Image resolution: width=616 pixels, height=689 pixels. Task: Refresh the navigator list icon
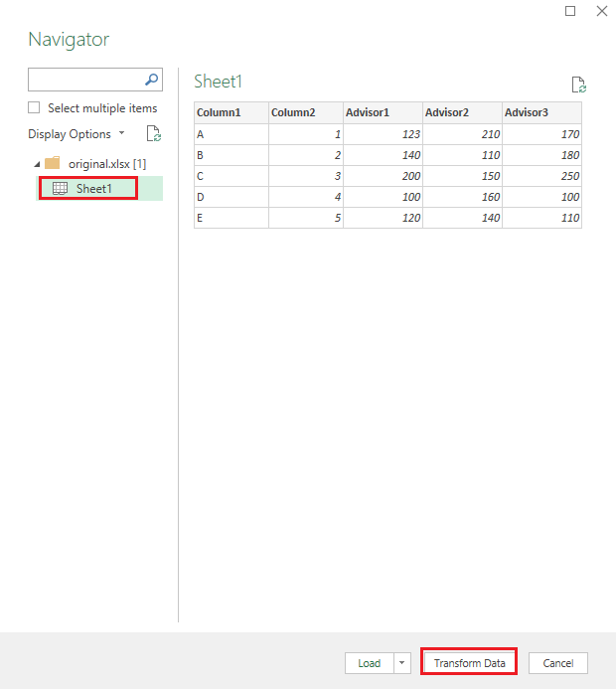(154, 133)
